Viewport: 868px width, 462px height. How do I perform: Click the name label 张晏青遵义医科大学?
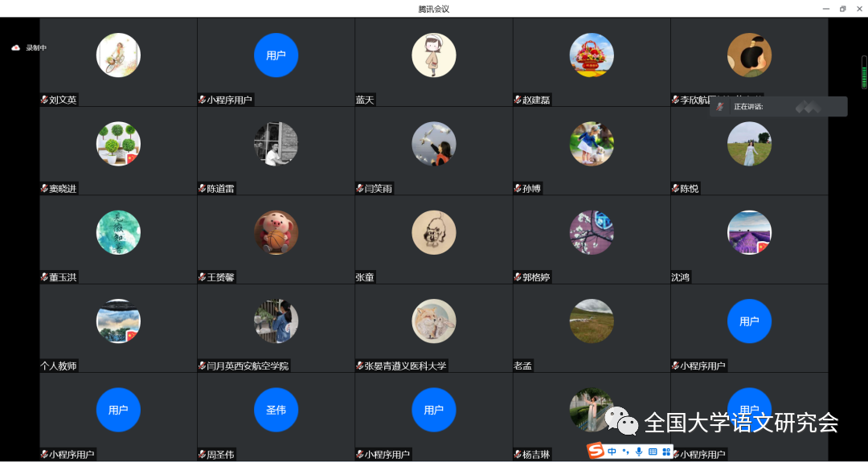point(404,366)
